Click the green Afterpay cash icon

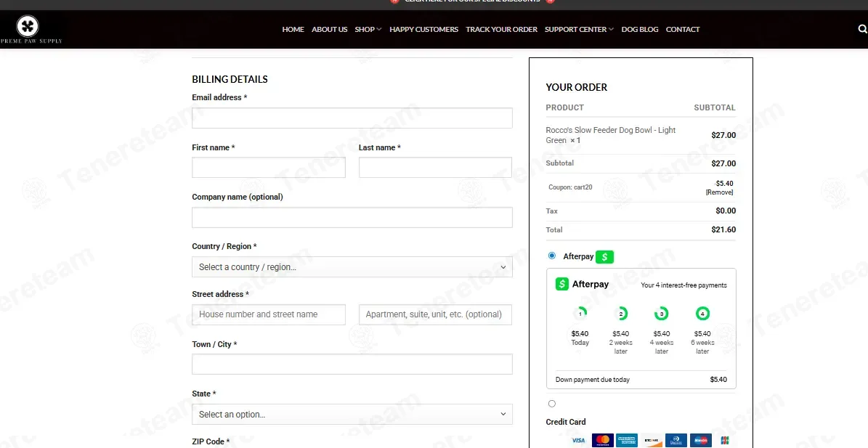point(604,256)
